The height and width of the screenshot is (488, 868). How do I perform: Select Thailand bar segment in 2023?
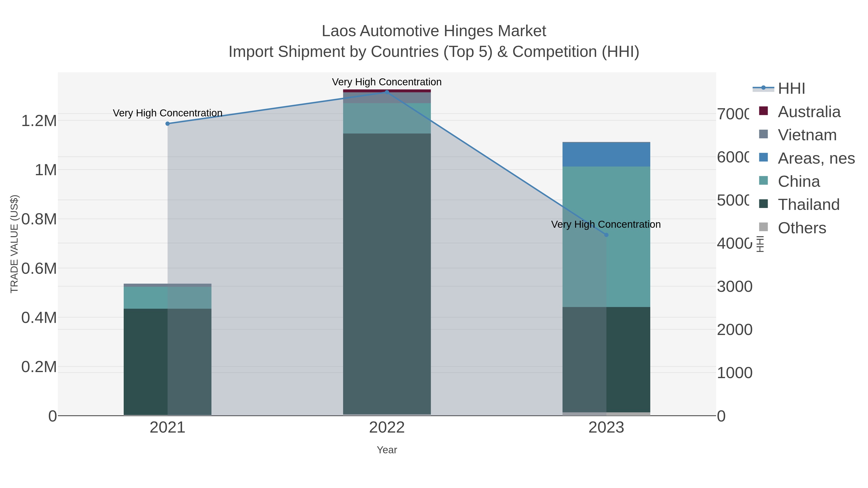click(x=606, y=360)
